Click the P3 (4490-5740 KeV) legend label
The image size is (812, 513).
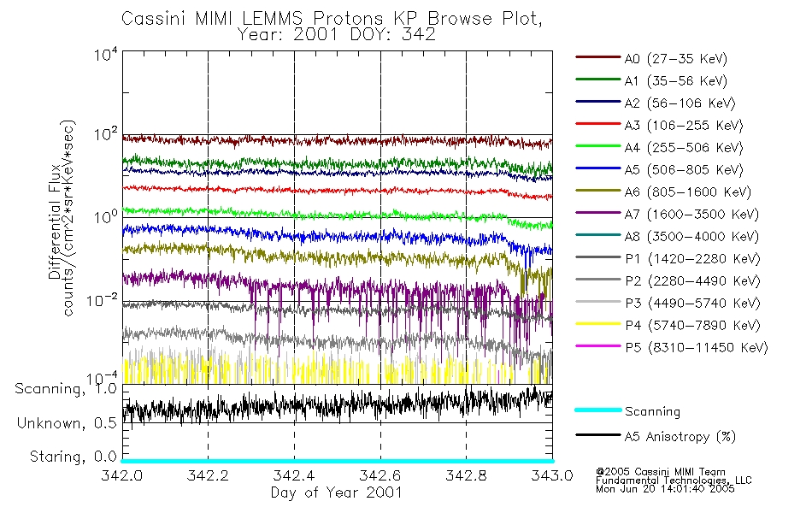point(692,304)
